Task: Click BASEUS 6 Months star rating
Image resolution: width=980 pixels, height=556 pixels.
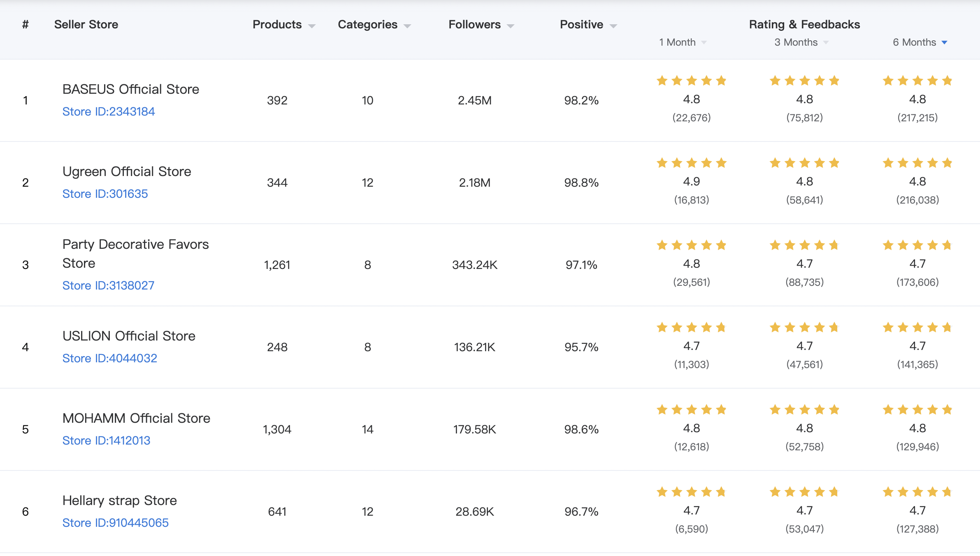Action: [917, 81]
